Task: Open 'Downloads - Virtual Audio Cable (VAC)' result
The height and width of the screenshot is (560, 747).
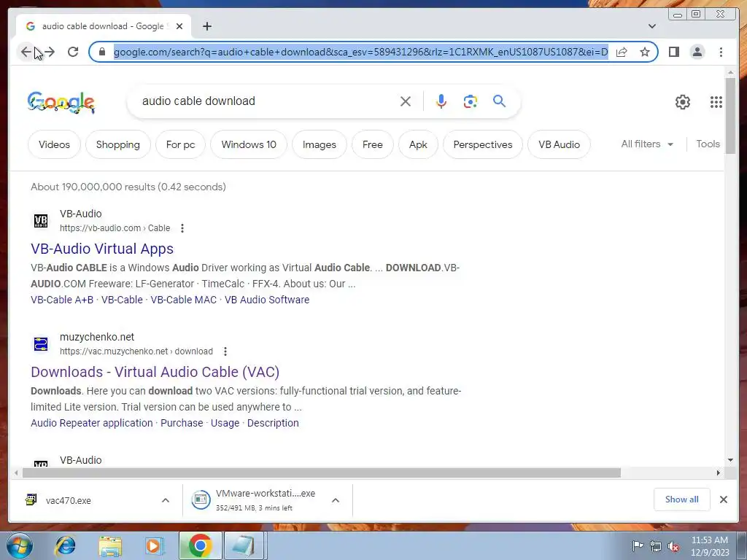Action: pos(155,372)
